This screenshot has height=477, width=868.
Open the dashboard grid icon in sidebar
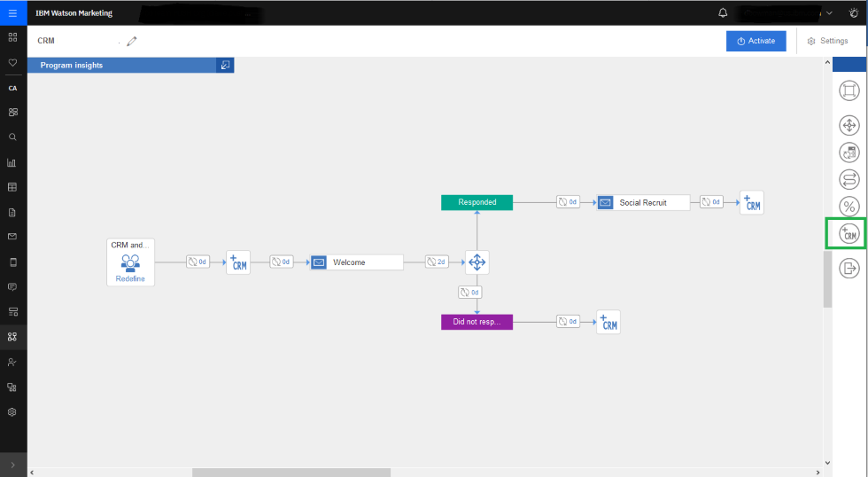tap(12, 37)
